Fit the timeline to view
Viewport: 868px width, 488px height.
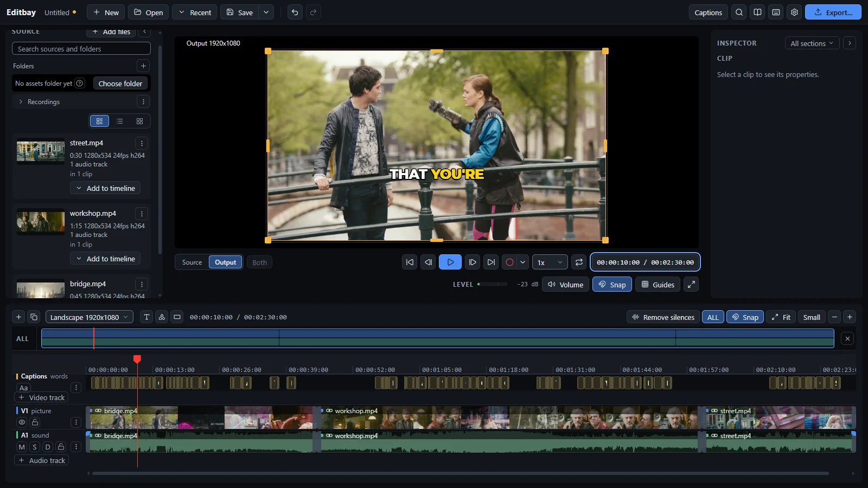[781, 317]
